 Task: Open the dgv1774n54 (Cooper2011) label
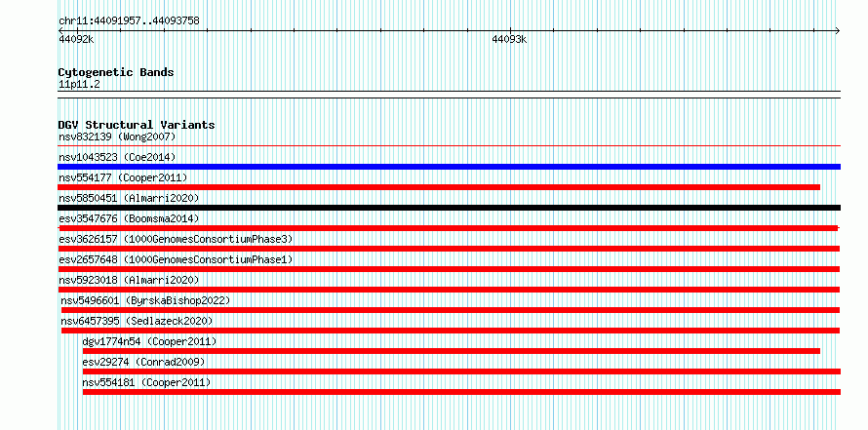pos(149,341)
